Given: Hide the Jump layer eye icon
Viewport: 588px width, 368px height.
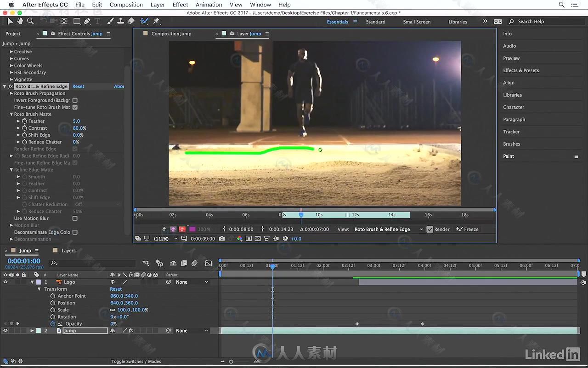Looking at the screenshot, I should 6,330.
